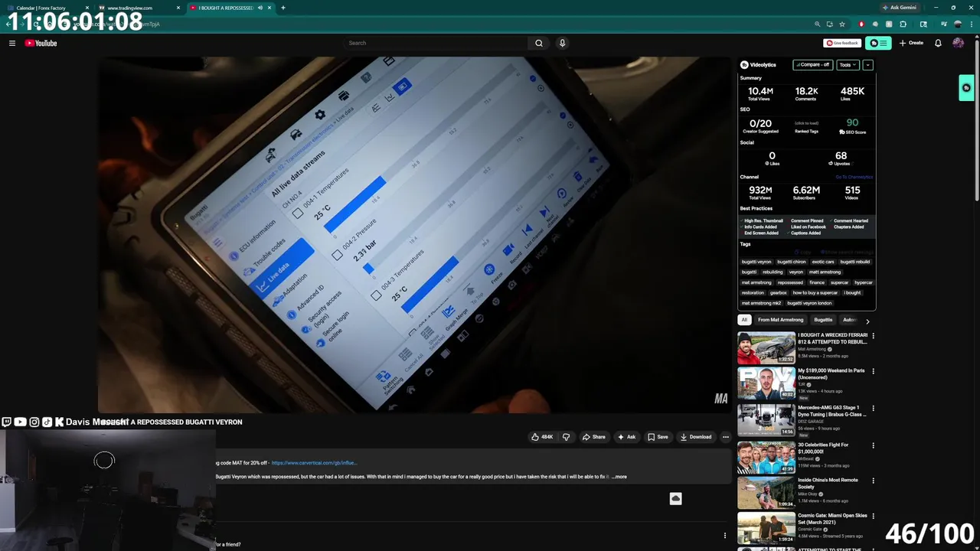The width and height of the screenshot is (980, 551).
Task: Open YouTube notifications bell
Action: [938, 43]
